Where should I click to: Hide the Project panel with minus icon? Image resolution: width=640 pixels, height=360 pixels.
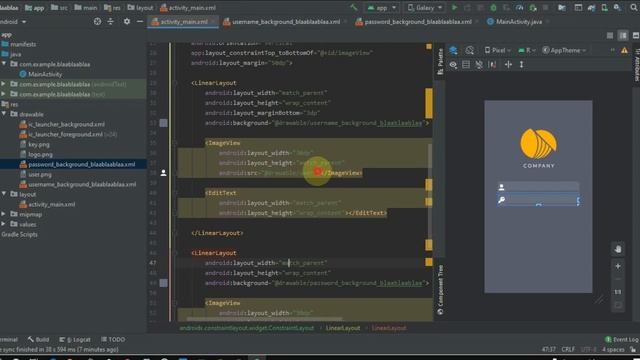point(140,21)
